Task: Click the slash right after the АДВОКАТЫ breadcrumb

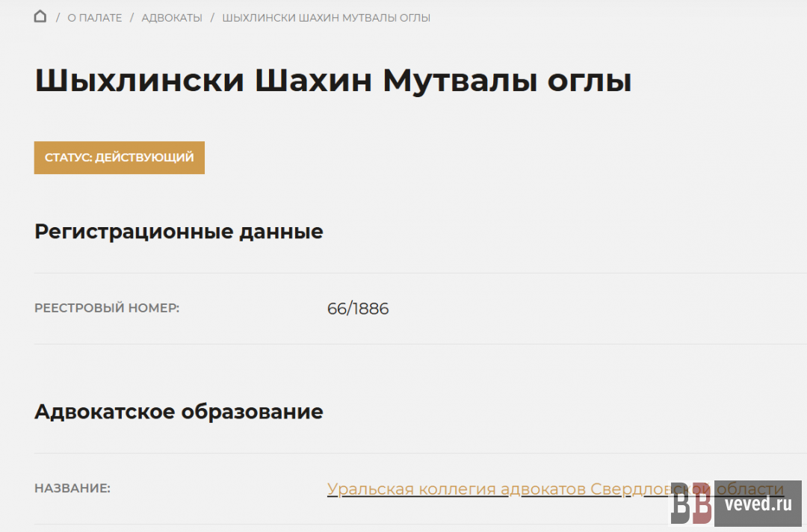Action: [212, 17]
